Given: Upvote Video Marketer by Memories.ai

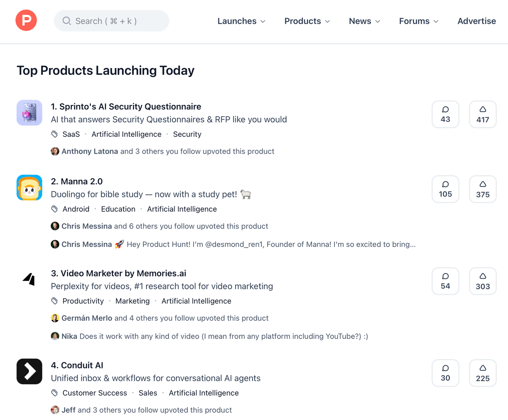Looking at the screenshot, I should (x=483, y=281).
